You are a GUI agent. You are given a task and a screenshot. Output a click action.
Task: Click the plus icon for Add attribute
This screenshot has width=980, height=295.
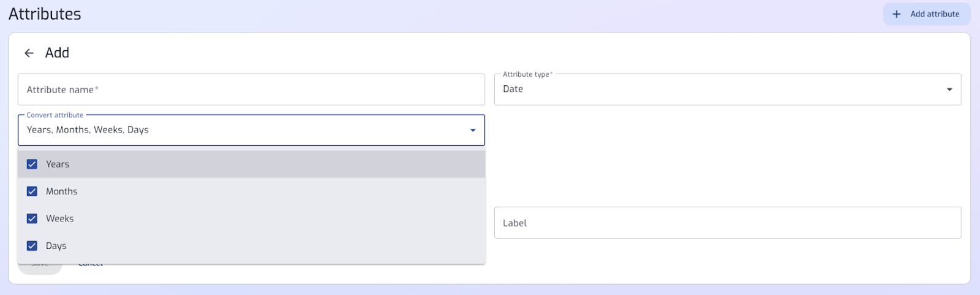point(897,14)
